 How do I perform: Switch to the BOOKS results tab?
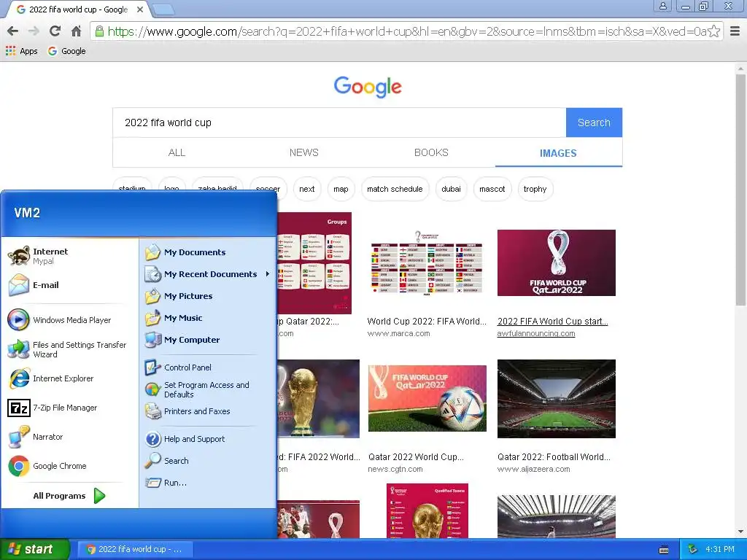pos(431,152)
